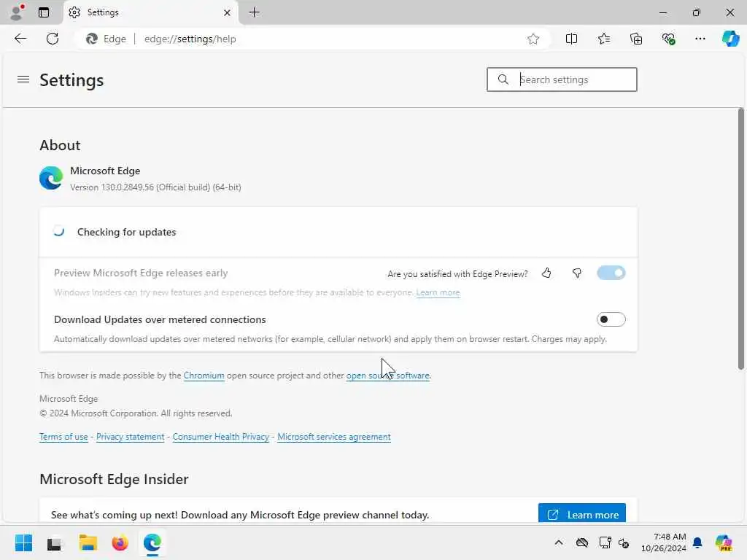The image size is (747, 560).
Task: Open the display network tray icon
Action: click(x=605, y=542)
